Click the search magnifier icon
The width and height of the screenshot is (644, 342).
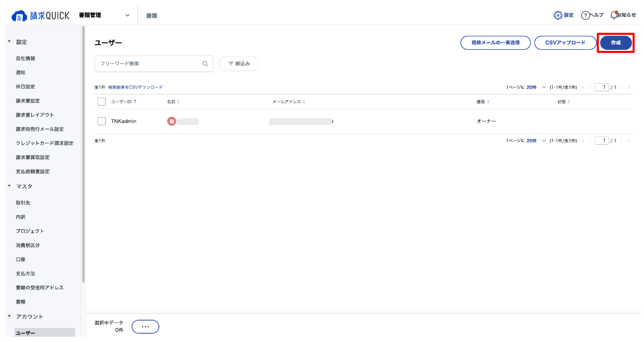[205, 64]
